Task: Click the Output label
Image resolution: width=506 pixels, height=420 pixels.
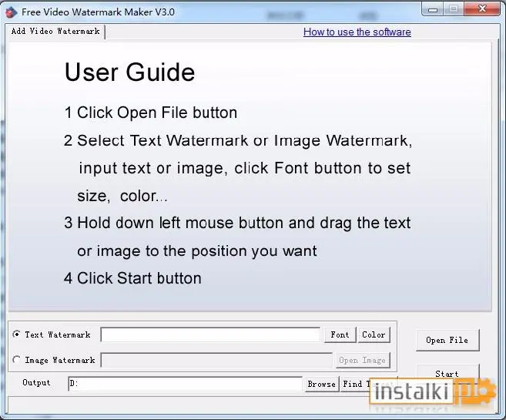Action: pyautogui.click(x=36, y=383)
